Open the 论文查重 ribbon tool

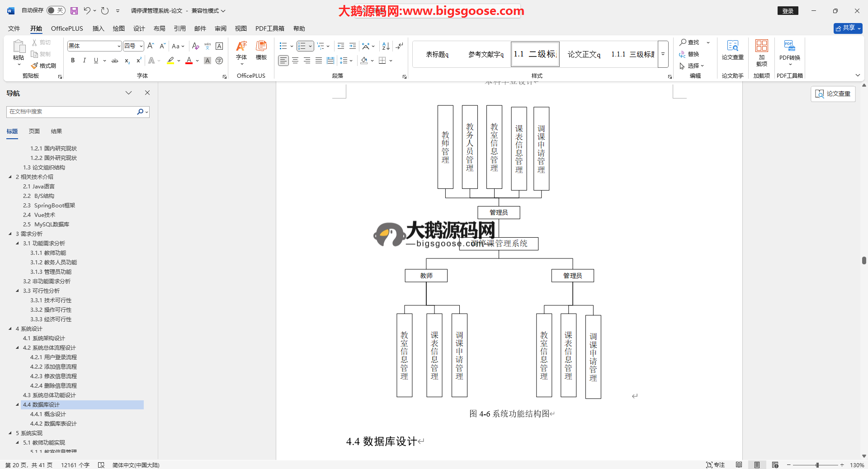[x=732, y=50]
